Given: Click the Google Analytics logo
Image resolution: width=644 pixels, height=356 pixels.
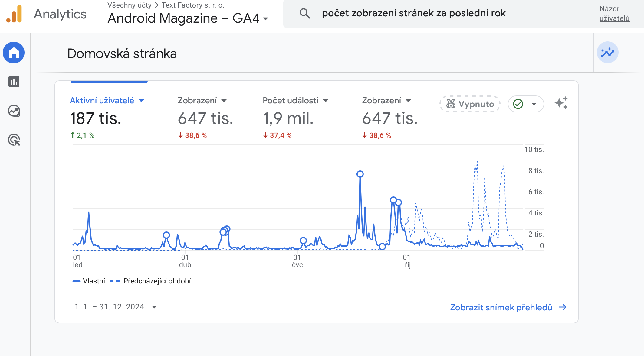Looking at the screenshot, I should pos(14,14).
